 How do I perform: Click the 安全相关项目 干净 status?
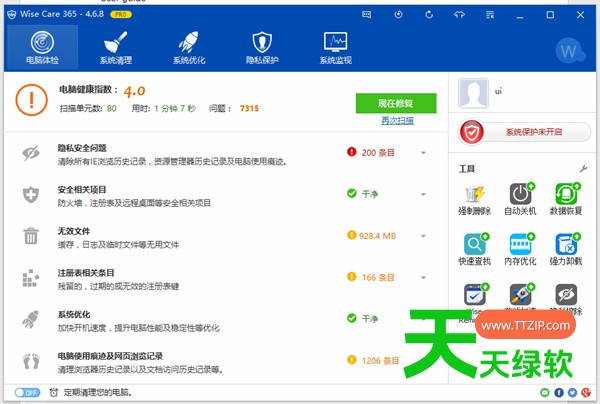point(370,194)
